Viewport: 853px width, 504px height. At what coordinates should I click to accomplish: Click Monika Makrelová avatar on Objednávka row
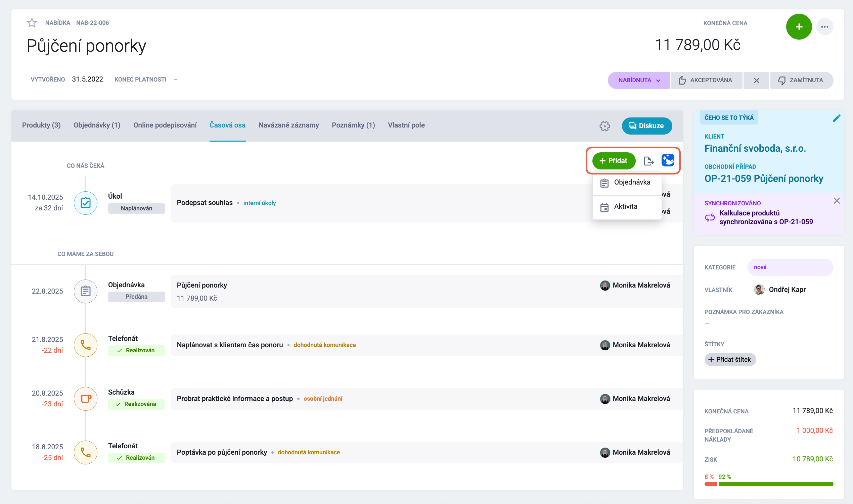(x=604, y=285)
